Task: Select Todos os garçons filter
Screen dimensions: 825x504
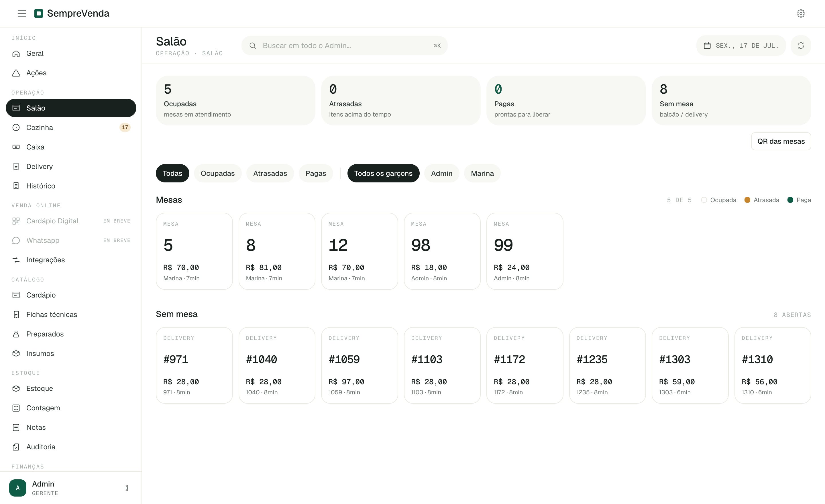Action: click(x=383, y=173)
